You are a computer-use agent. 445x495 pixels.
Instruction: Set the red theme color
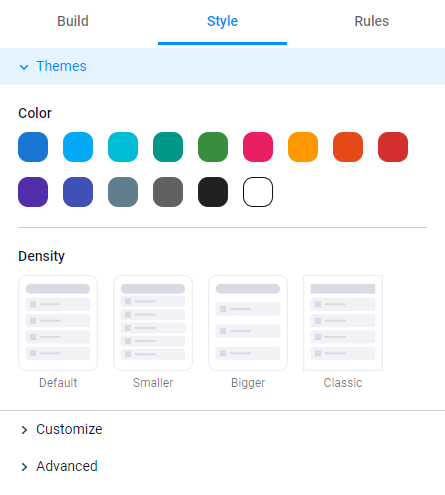[393, 147]
